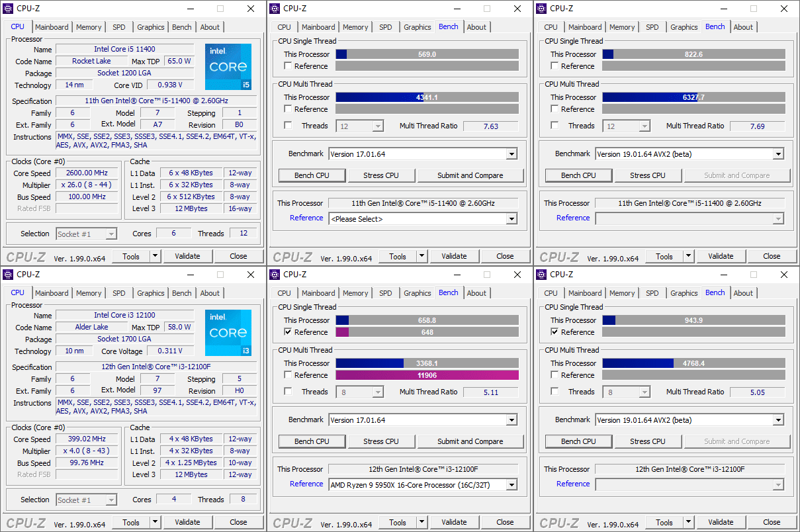Click the Tools button in the window scoring 658.8
The width and height of the screenshot is (800, 532).
pos(398,522)
